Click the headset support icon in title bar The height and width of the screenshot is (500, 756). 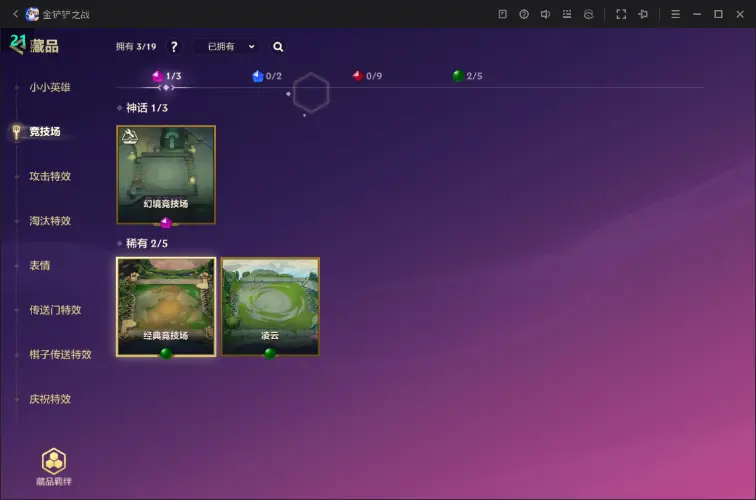point(589,14)
